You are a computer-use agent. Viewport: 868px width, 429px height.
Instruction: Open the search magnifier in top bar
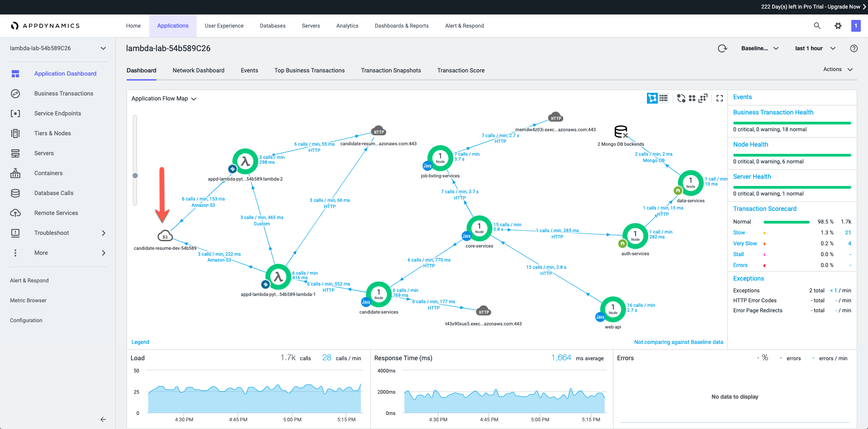(x=817, y=26)
